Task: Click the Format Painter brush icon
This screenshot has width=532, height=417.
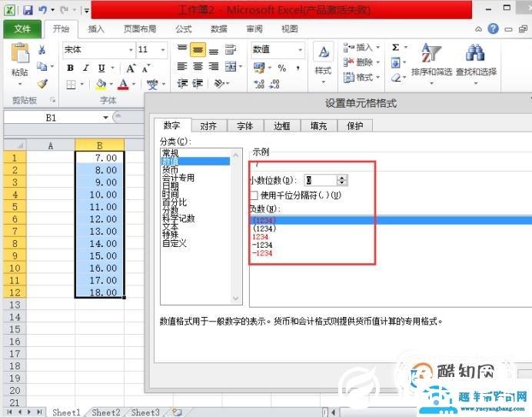Action: point(42,84)
